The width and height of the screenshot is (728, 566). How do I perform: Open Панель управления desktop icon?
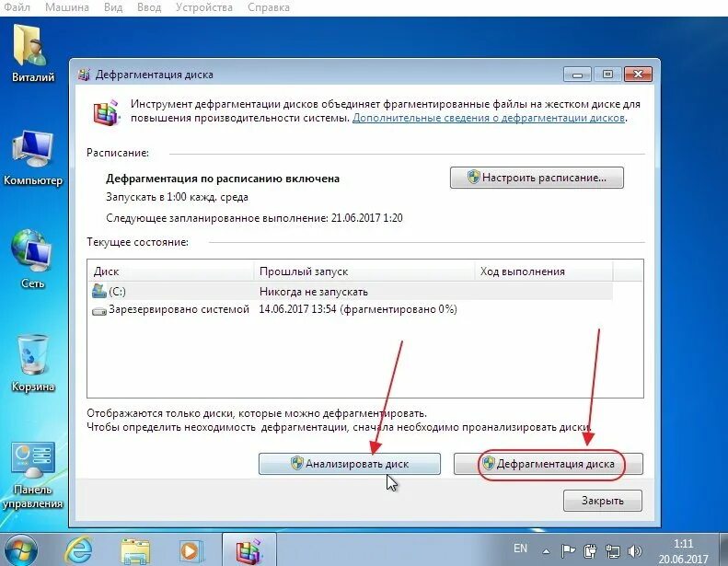pos(32,475)
